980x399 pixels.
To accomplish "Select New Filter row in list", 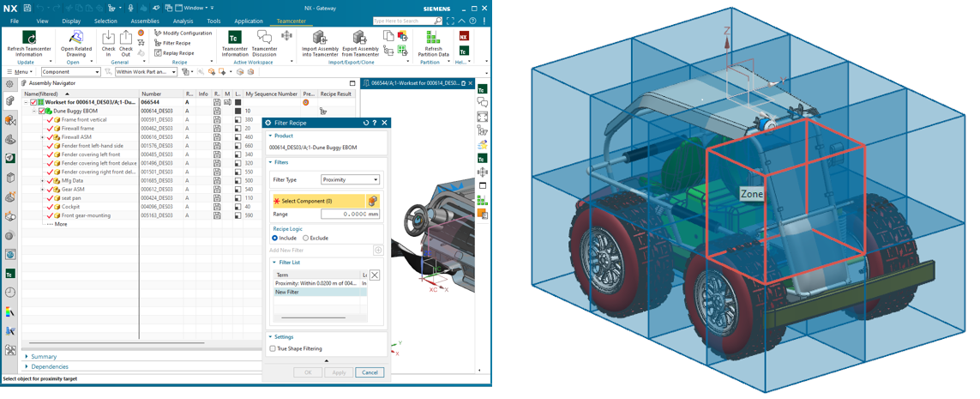I will tap(321, 292).
